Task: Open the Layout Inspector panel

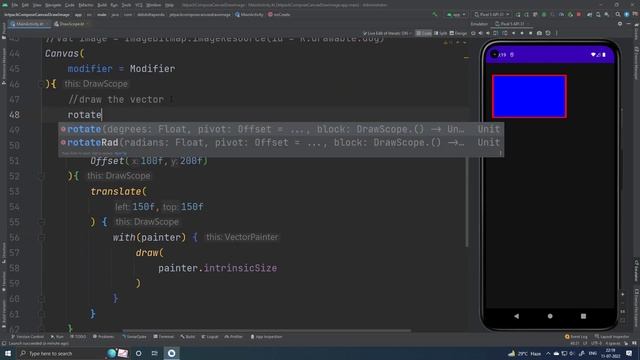Action: [x=612, y=337]
